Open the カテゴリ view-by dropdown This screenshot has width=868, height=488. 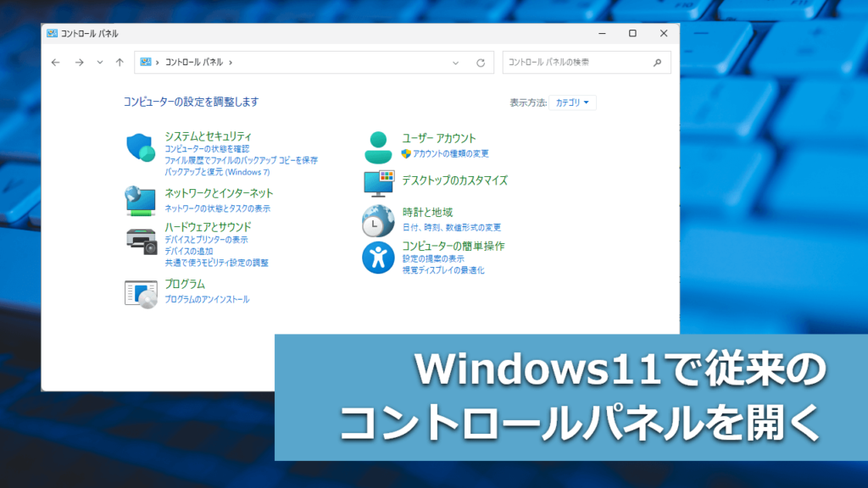tap(573, 103)
